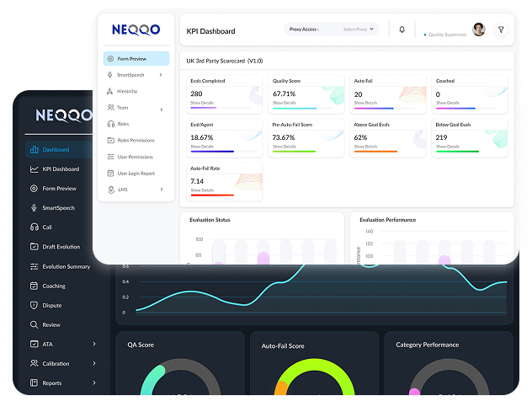The width and height of the screenshot is (532, 412).
Task: Open Roles Permissions menu item
Action: coord(136,140)
